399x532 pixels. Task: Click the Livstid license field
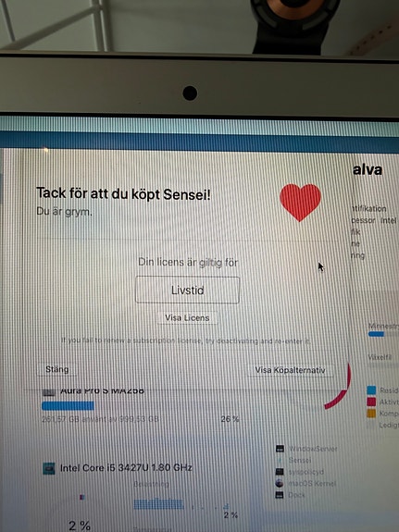point(187,290)
